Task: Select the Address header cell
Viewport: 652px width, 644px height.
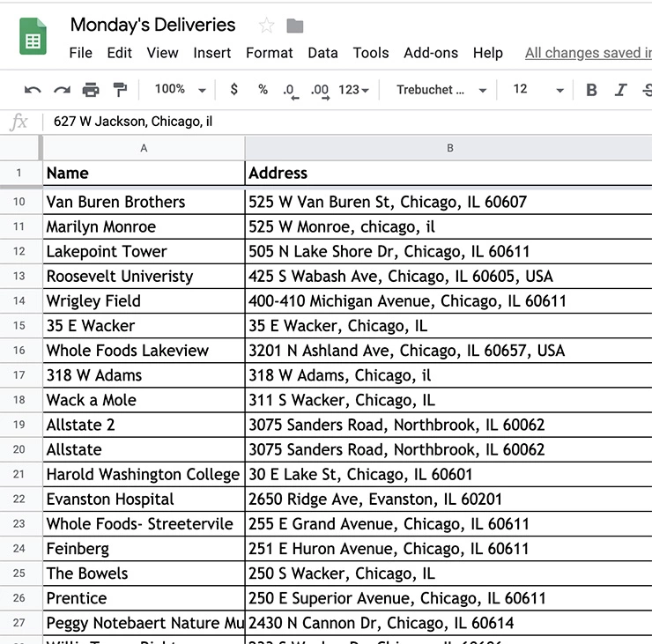Action: [448, 173]
